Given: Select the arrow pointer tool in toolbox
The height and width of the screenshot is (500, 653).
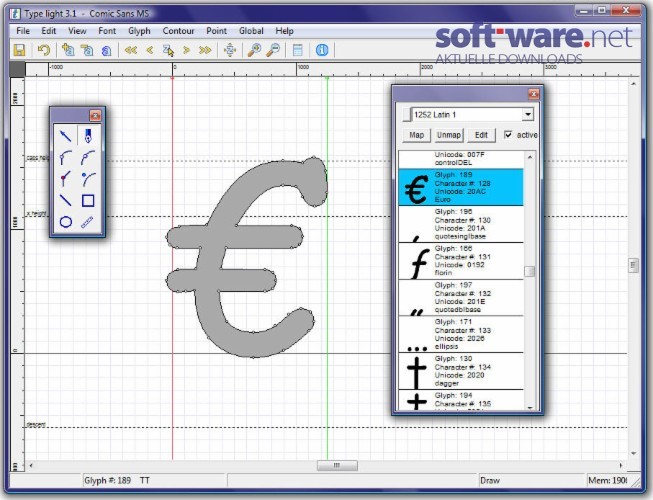Looking at the screenshot, I should [x=66, y=136].
